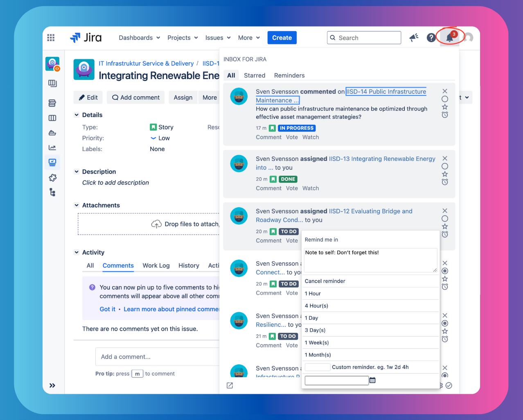Click Got it in the pinned comments tip
The height and width of the screenshot is (420, 523).
point(108,309)
